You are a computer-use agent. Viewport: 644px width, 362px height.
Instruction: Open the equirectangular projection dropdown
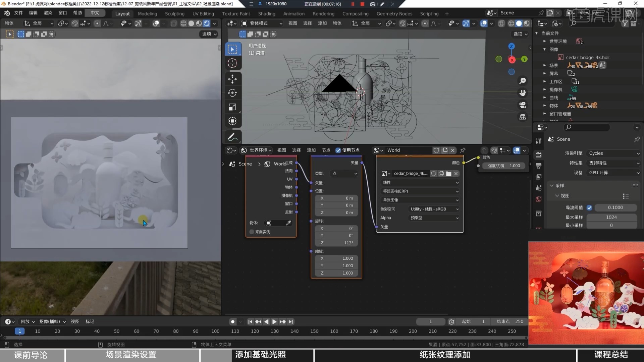(x=420, y=191)
